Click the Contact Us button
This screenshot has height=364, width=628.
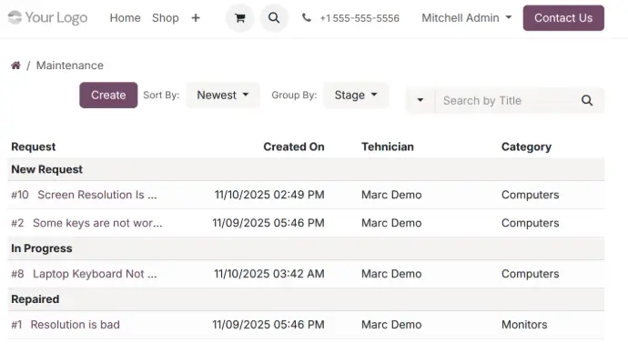pyautogui.click(x=562, y=18)
